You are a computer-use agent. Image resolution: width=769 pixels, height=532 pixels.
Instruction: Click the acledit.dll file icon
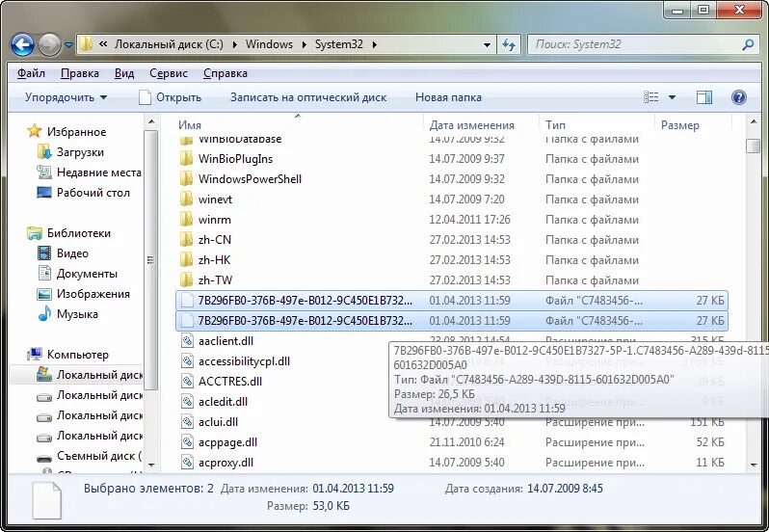(x=187, y=402)
